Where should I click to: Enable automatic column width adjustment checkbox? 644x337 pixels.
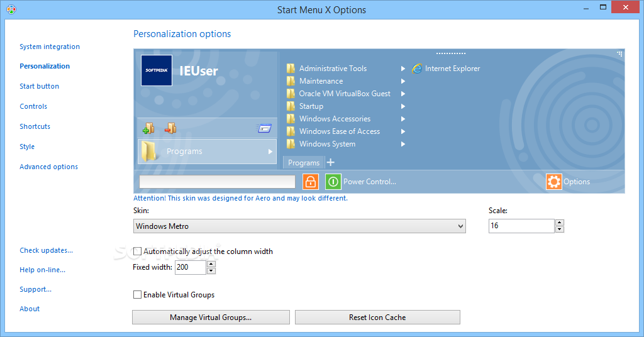coord(138,251)
